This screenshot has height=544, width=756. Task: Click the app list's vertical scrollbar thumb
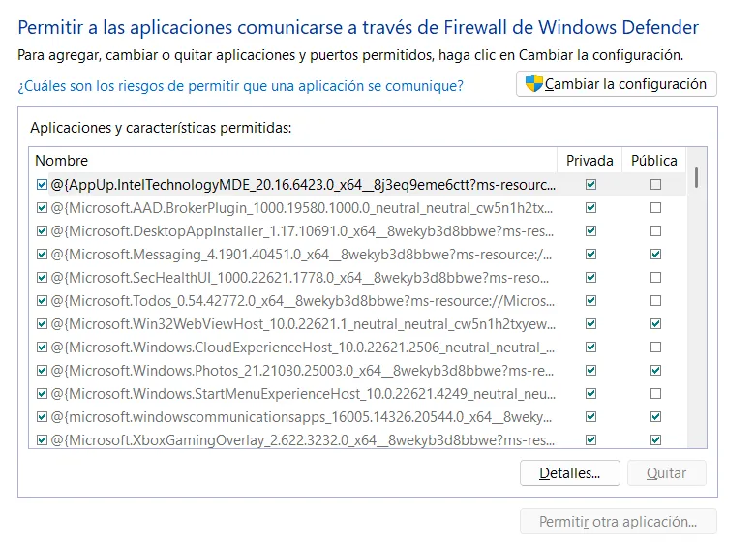[696, 177]
